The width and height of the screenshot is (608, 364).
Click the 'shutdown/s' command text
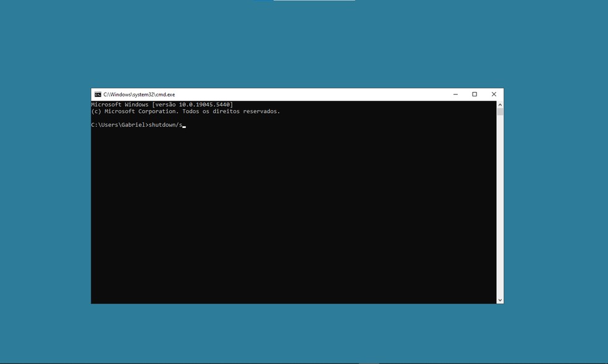pos(166,125)
